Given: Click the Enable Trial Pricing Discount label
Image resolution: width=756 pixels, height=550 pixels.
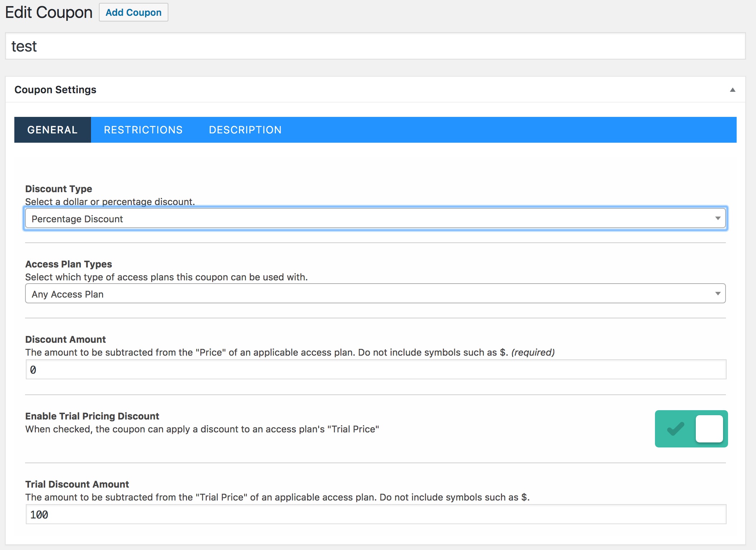Looking at the screenshot, I should click(92, 416).
